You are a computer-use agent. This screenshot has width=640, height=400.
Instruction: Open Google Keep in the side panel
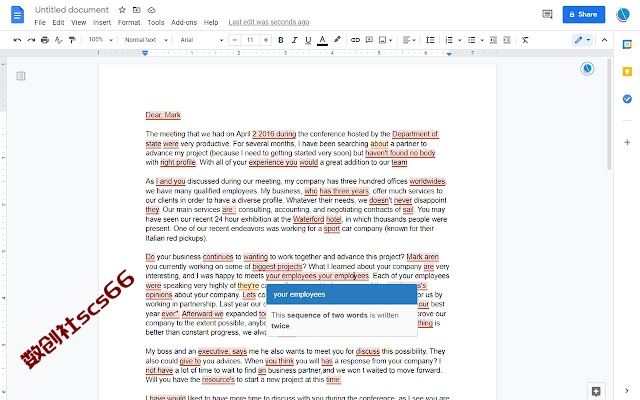click(627, 72)
